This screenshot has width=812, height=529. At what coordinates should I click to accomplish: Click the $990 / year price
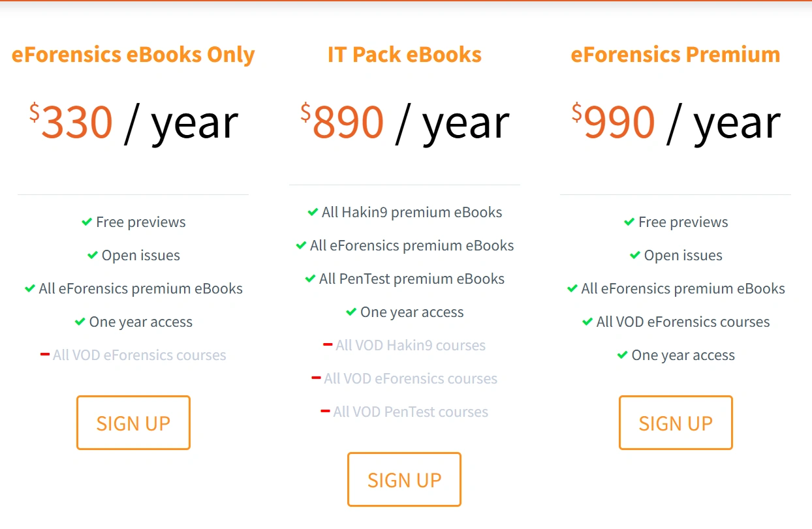676,123
